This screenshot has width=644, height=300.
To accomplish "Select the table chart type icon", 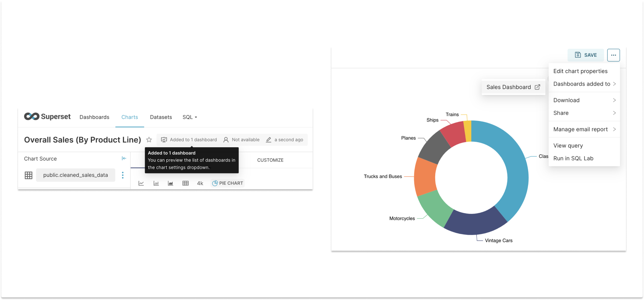I will click(x=185, y=183).
